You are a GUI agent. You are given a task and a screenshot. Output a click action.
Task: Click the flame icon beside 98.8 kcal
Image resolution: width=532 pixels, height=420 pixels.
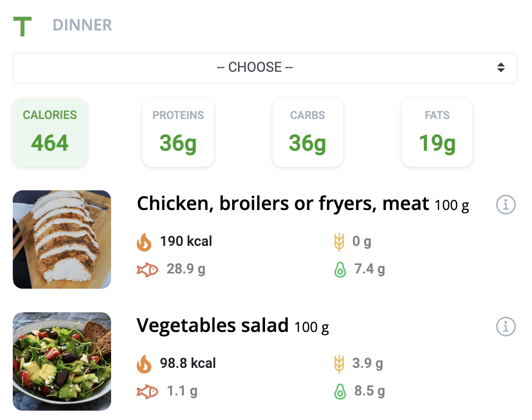click(x=144, y=364)
